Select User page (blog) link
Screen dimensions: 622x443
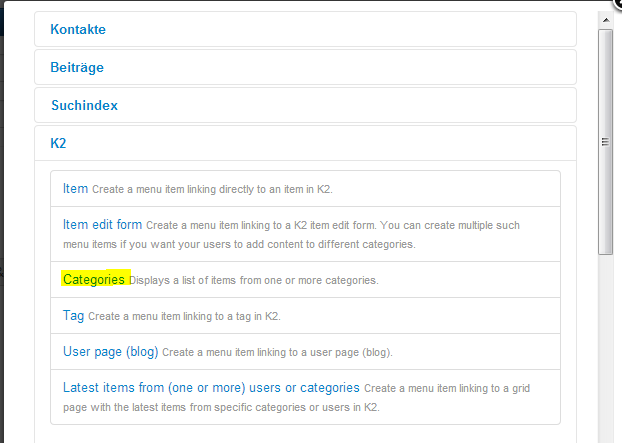click(111, 352)
